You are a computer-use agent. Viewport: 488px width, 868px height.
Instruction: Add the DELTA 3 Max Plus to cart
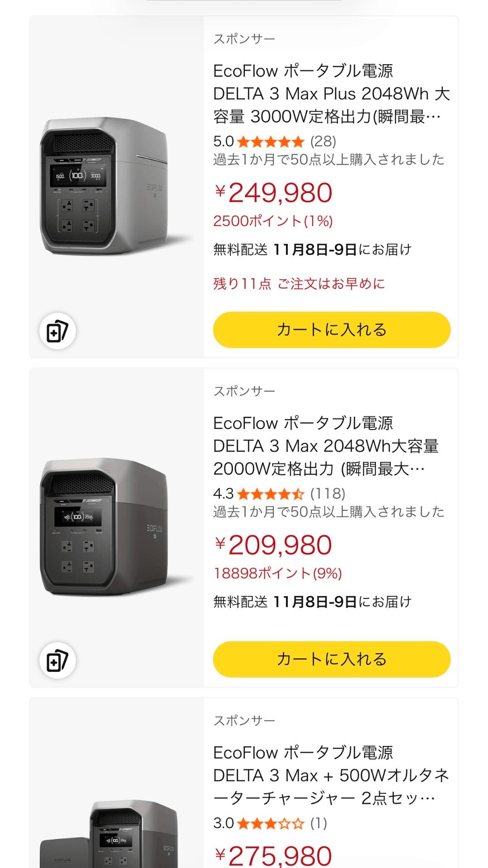(331, 330)
